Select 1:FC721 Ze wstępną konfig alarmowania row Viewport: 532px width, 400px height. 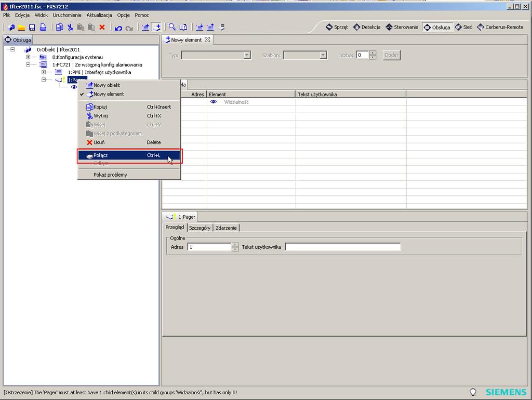[97, 65]
